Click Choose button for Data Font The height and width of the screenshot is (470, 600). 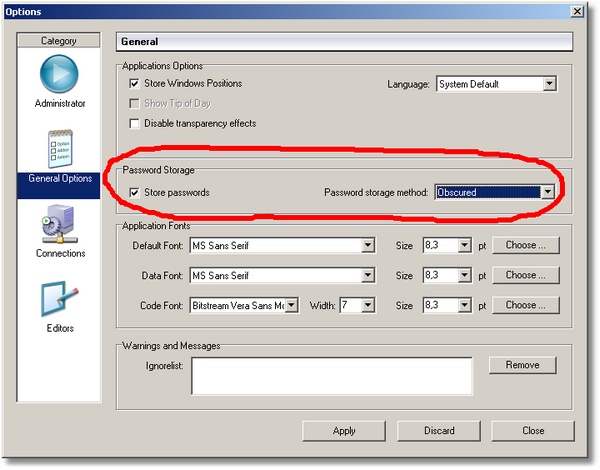click(526, 275)
